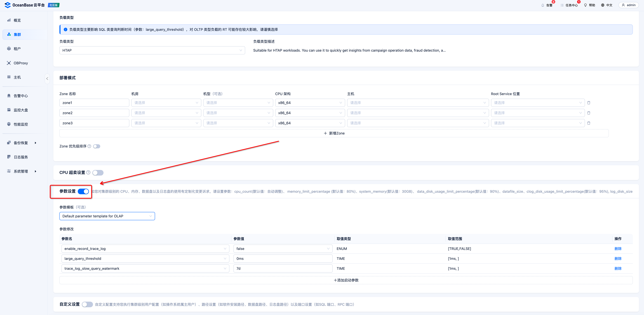The width and height of the screenshot is (644, 315).
Task: Click 删除 link for large_query_threshold row
Action: tap(618, 259)
